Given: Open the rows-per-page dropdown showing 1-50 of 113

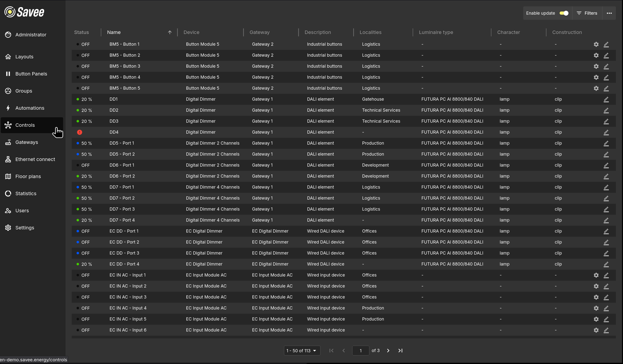Looking at the screenshot, I should [x=302, y=350].
